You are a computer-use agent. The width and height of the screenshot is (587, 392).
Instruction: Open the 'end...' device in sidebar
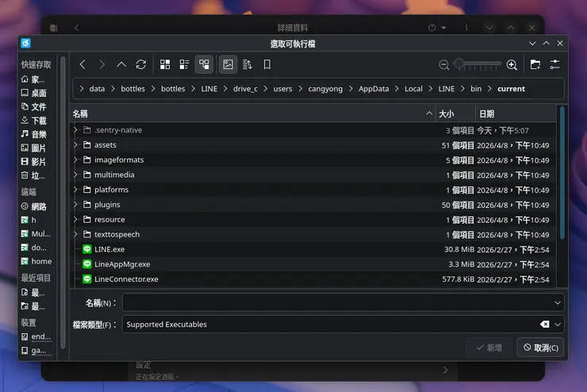pos(36,336)
